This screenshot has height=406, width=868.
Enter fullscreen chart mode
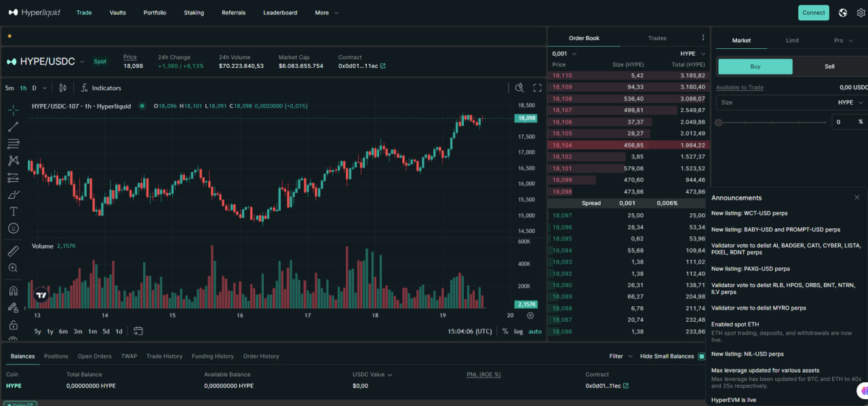(537, 88)
